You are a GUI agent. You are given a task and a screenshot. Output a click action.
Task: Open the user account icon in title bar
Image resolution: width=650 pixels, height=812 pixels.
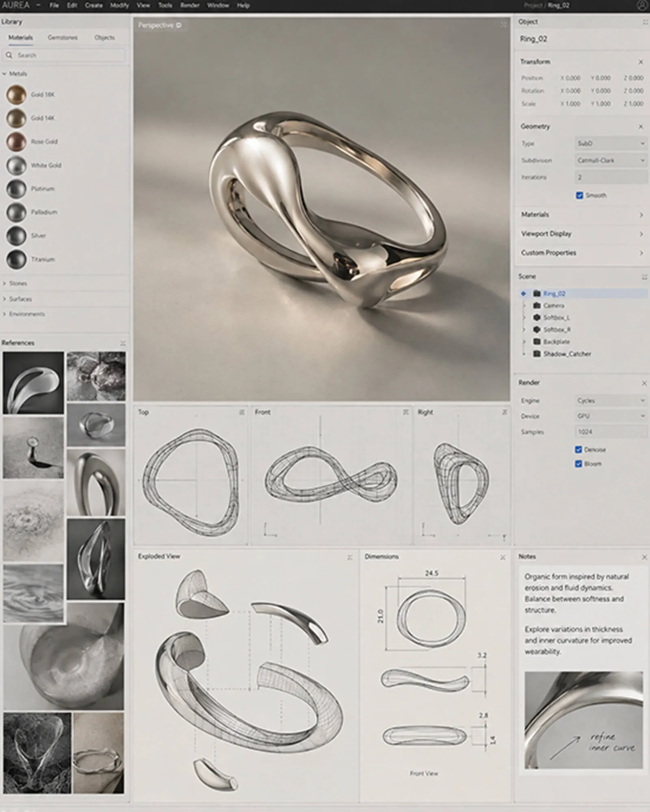pyautogui.click(x=642, y=5)
